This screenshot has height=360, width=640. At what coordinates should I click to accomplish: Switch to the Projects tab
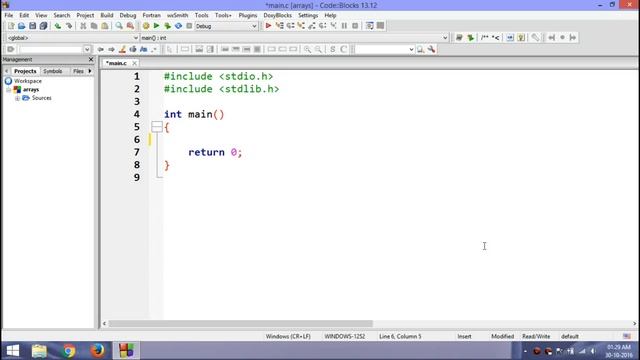pyautogui.click(x=25, y=71)
